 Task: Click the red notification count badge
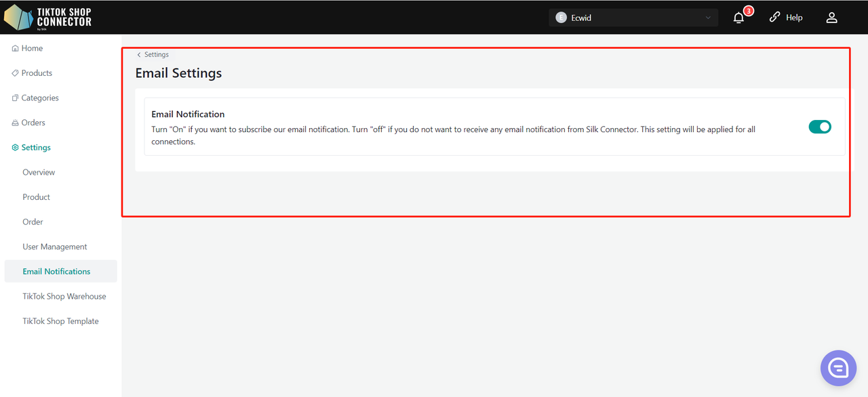749,11
